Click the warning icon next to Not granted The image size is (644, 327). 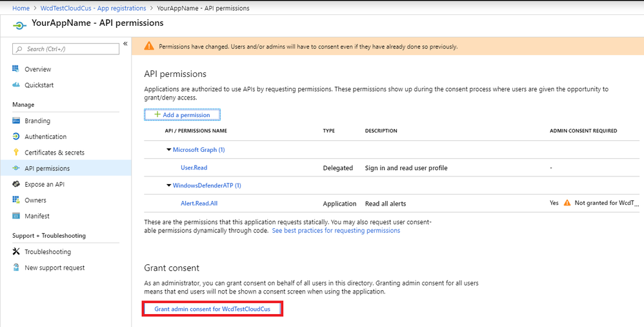pos(567,203)
